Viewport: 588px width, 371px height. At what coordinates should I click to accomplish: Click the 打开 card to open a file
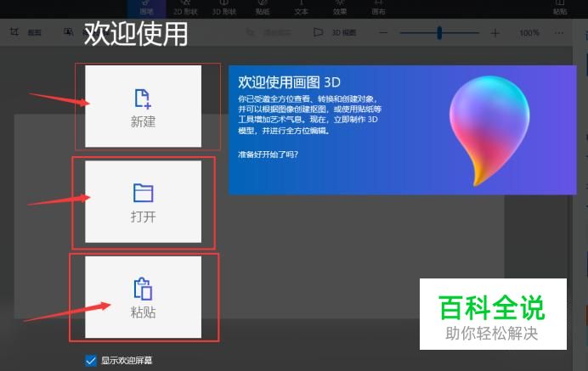[x=143, y=201]
